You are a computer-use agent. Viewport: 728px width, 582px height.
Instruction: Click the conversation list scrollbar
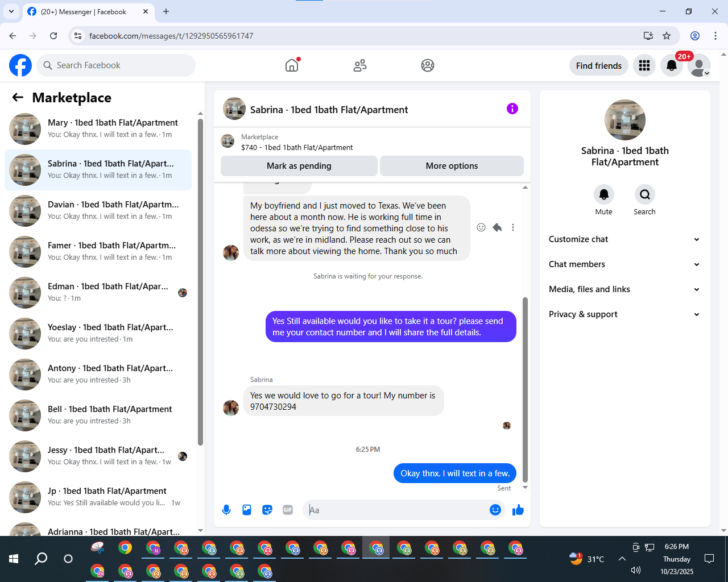[200, 282]
